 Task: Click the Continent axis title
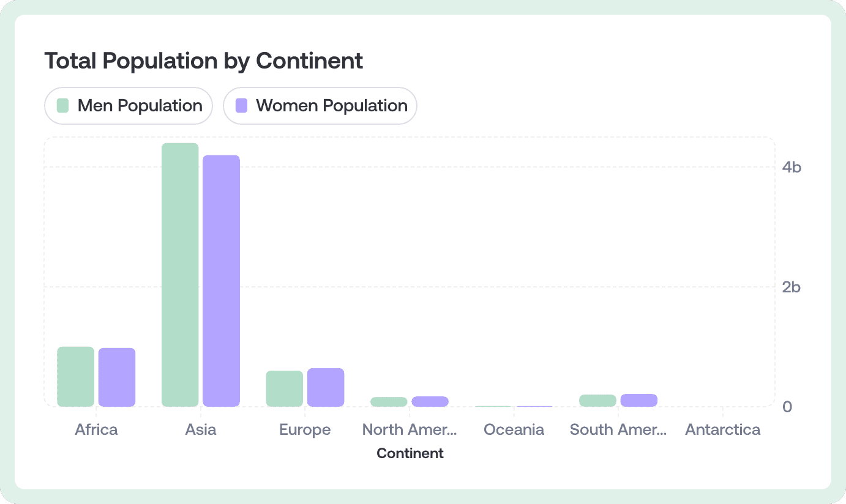click(x=410, y=453)
